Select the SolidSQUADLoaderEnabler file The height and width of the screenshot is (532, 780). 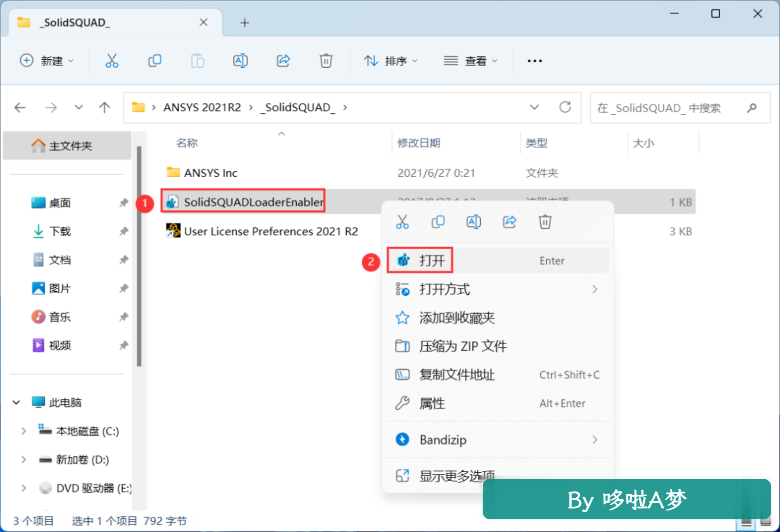(x=254, y=202)
